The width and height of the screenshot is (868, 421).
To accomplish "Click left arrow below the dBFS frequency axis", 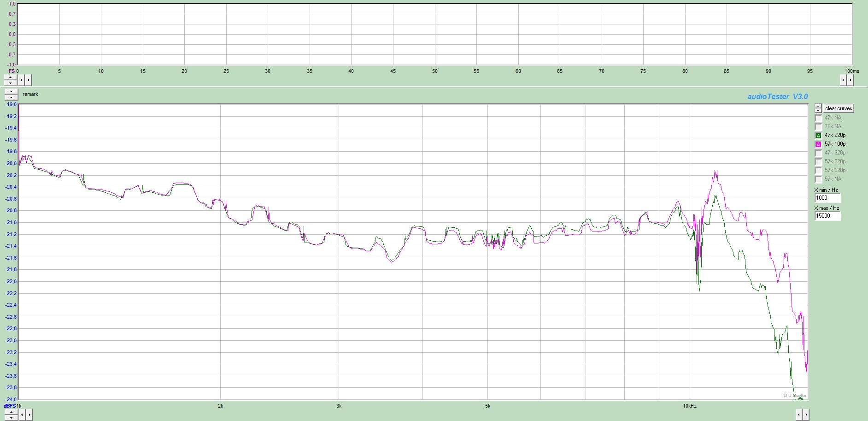I will click(x=22, y=415).
